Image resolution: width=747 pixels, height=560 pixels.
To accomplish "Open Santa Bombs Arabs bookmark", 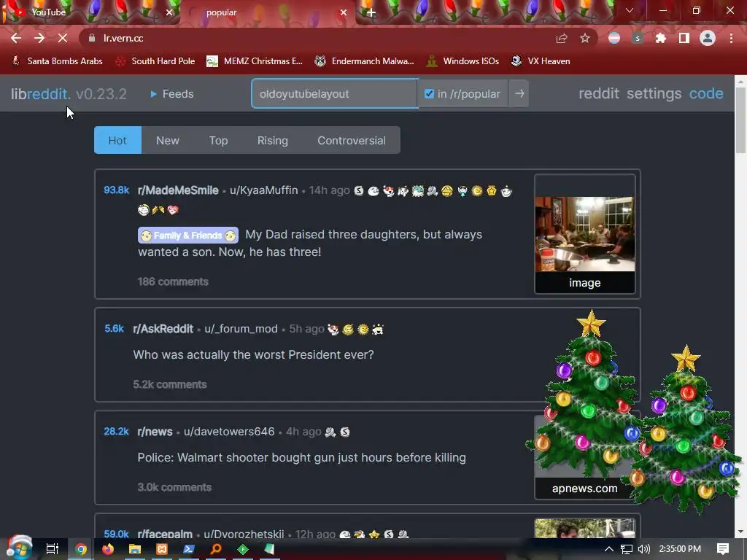I will (x=58, y=61).
